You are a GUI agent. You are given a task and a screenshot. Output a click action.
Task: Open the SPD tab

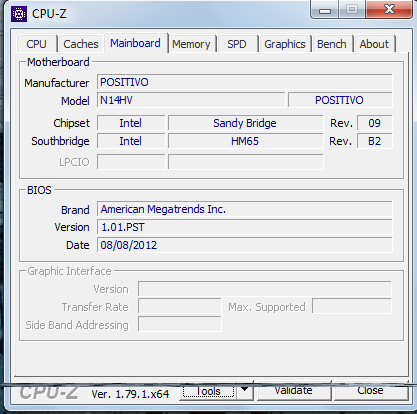point(237,44)
